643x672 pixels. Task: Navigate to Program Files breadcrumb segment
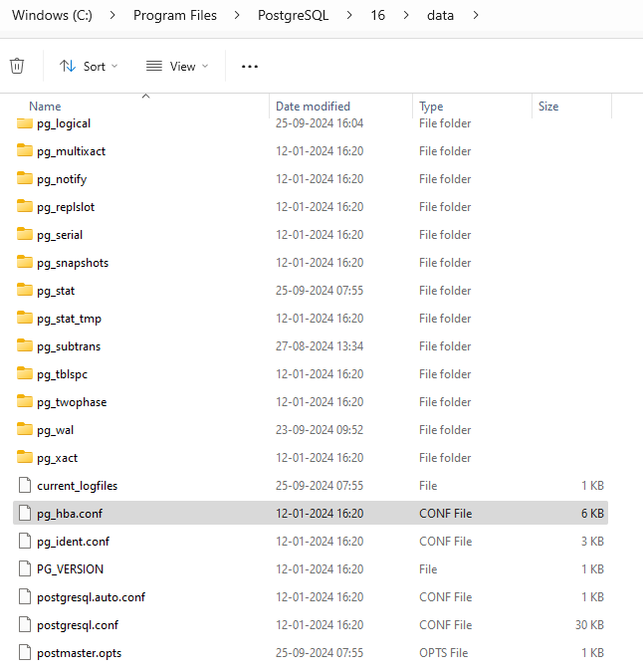(175, 15)
